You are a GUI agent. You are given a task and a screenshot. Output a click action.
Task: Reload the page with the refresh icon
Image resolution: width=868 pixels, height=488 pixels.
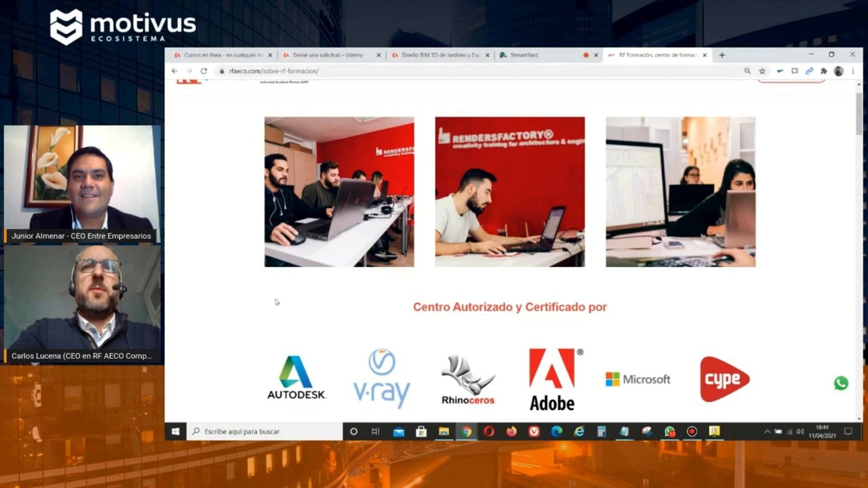pos(203,71)
